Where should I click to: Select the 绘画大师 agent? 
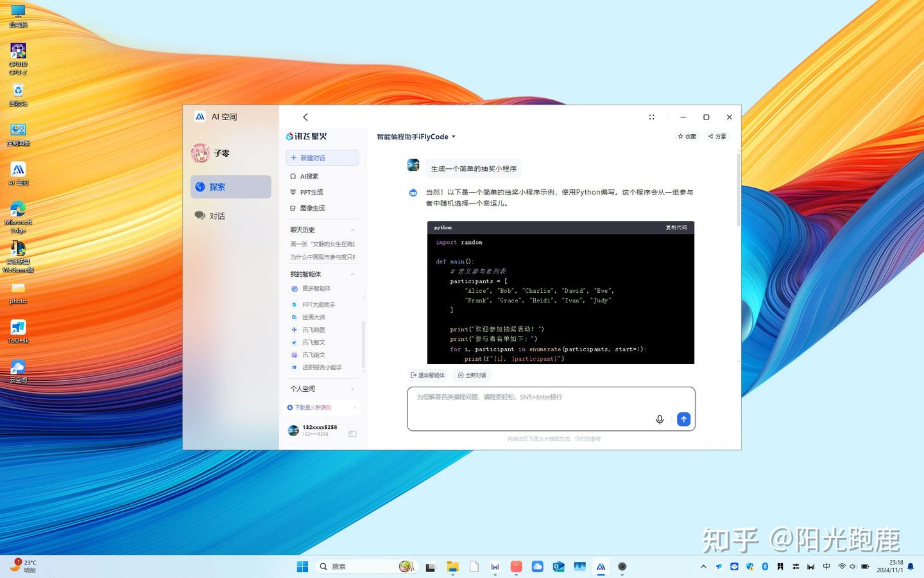308,317
